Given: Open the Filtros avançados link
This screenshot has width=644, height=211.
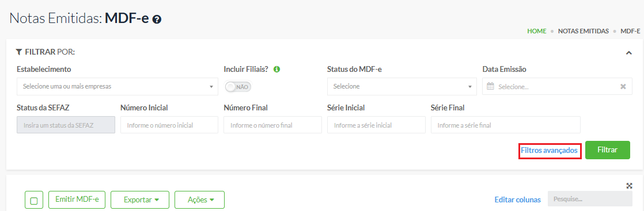Looking at the screenshot, I should click(x=550, y=151).
